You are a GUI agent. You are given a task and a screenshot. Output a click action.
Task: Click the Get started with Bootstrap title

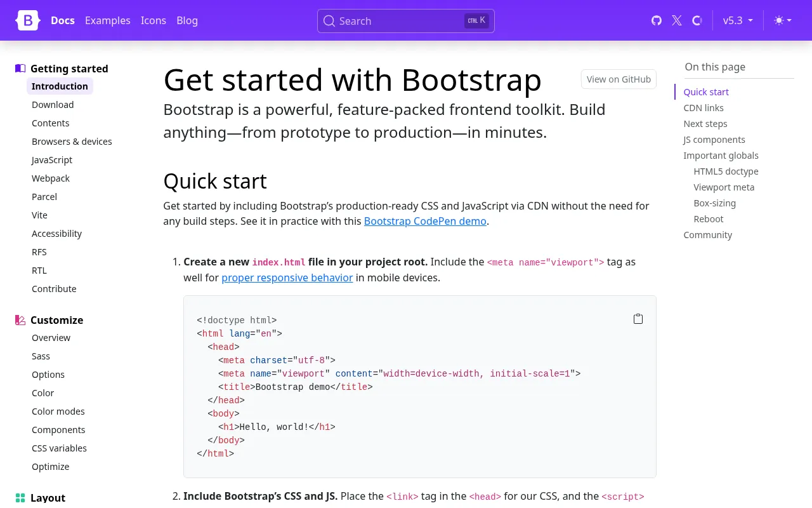pyautogui.click(x=352, y=80)
